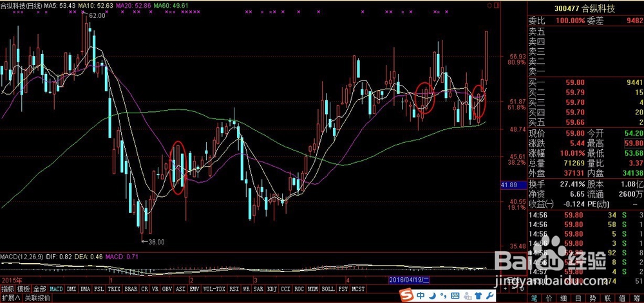Switch to BOLL indicator

pos(328,289)
